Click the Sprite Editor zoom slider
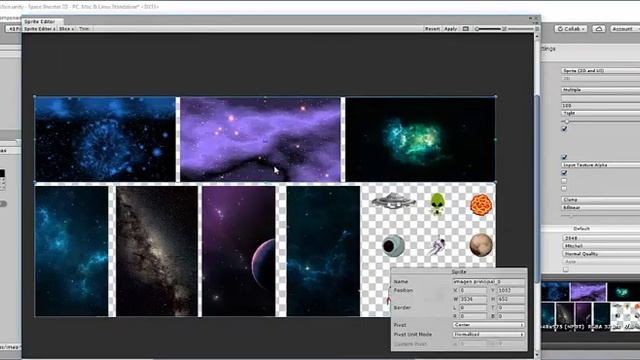The image size is (640, 360). tap(488, 29)
